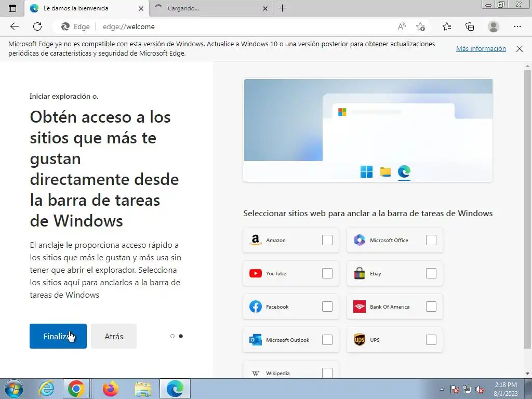Click the volume muted tray icon
This screenshot has width=532, height=399.
(x=480, y=389)
